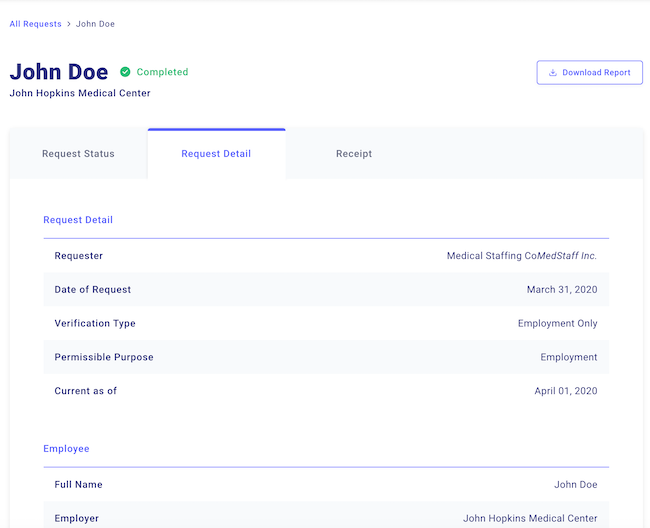Click the Request Detail section heading
The height and width of the screenshot is (528, 650).
[78, 220]
